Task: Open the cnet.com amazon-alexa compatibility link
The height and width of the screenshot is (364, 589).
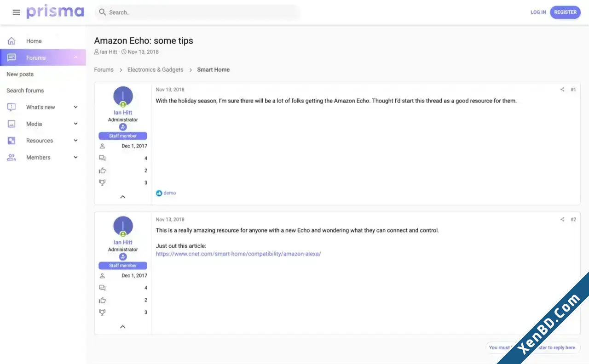Action: coord(238,254)
